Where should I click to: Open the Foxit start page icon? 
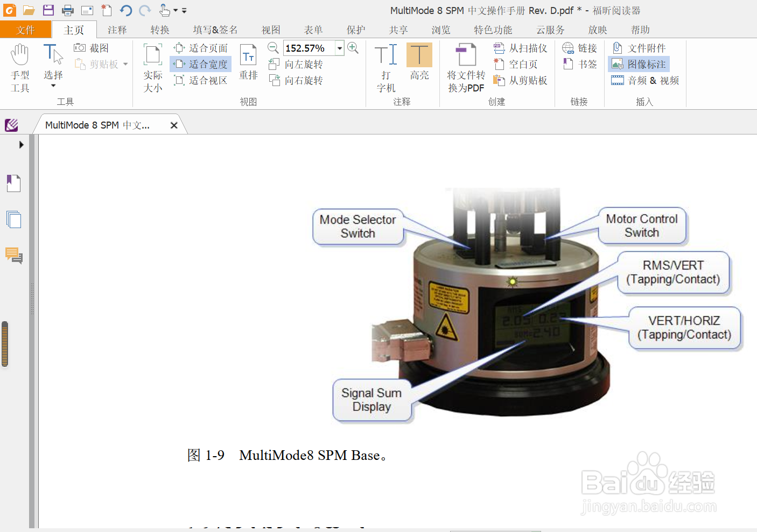coord(11,125)
